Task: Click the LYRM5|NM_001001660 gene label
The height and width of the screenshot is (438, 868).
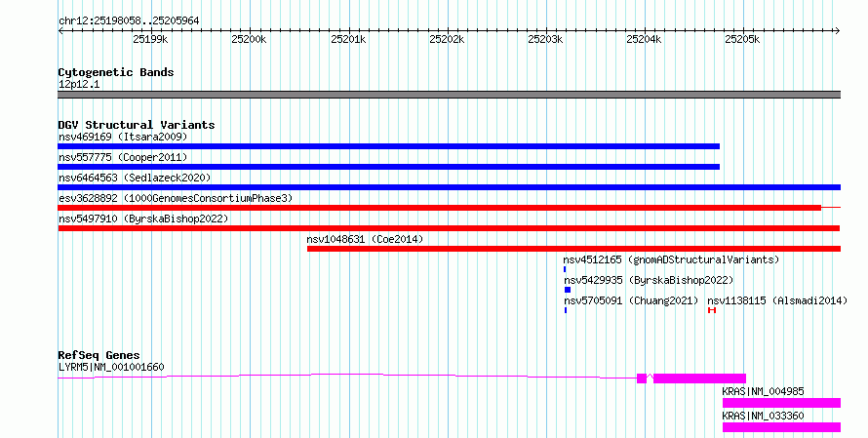Action: [111, 367]
